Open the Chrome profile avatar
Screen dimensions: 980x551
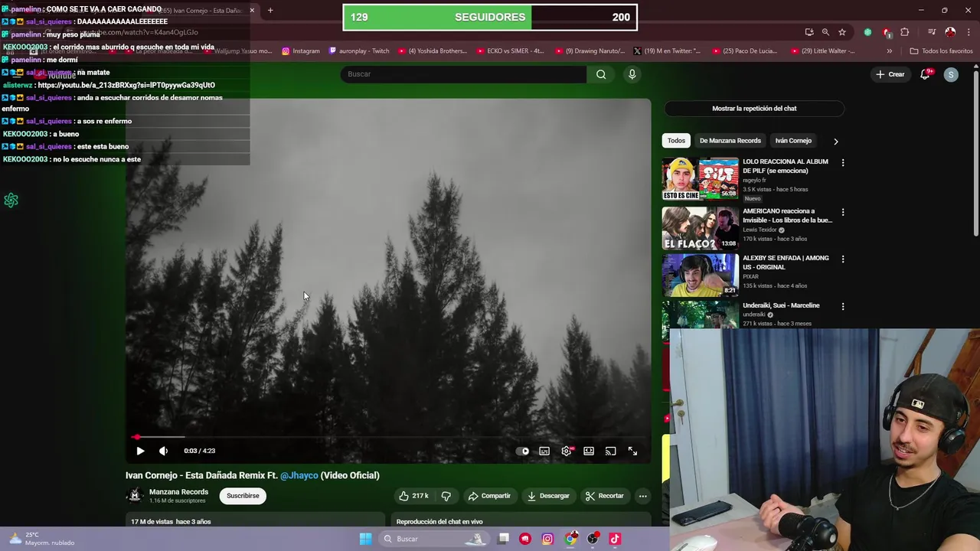pyautogui.click(x=950, y=32)
